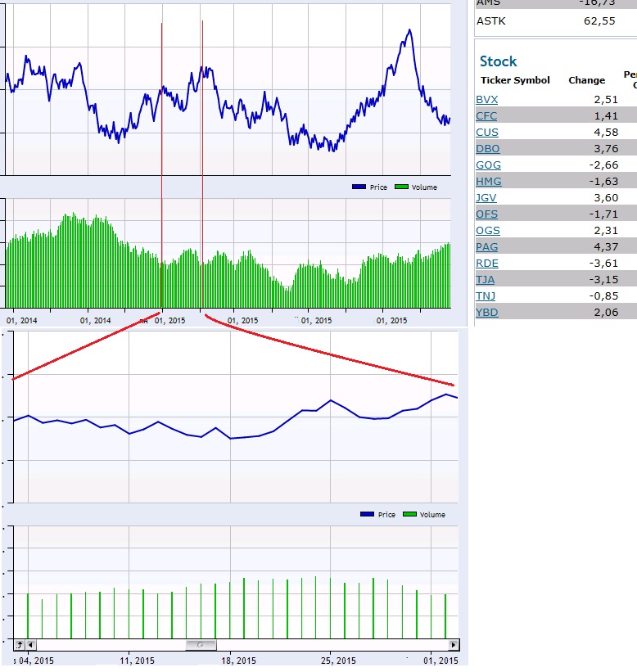
Task: Click the HMG stock link
Action: tap(488, 182)
